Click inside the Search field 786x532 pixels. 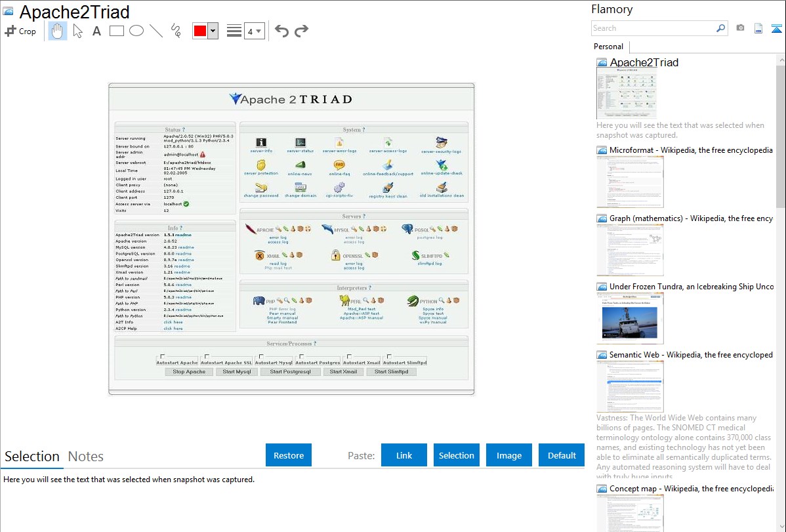[x=653, y=28]
